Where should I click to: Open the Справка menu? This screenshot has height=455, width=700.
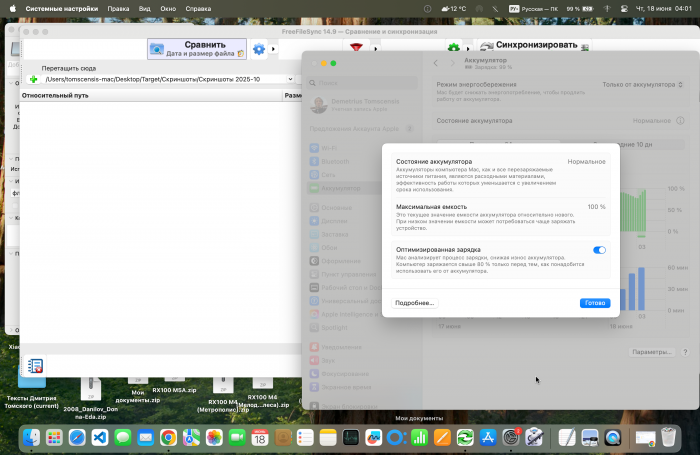click(x=198, y=8)
